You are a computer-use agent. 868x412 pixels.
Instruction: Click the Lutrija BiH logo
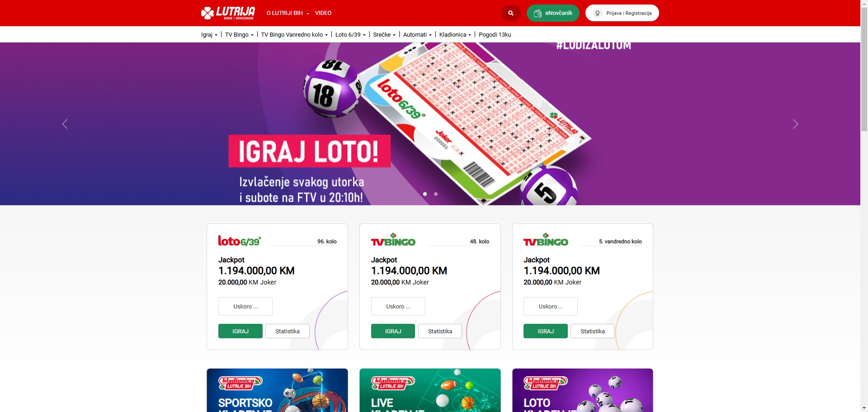228,13
